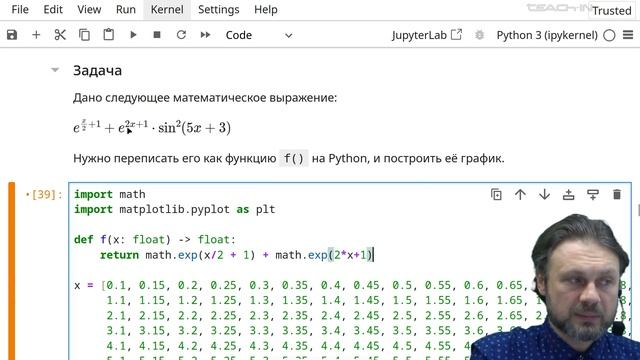Image resolution: width=640 pixels, height=360 pixels.
Task: Insert a cell above this cell
Action: 569,195
